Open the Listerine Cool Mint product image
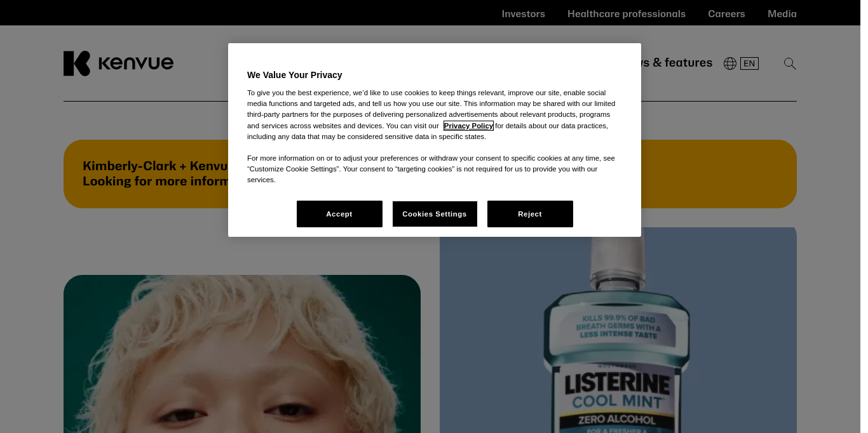868x433 pixels. click(618, 330)
